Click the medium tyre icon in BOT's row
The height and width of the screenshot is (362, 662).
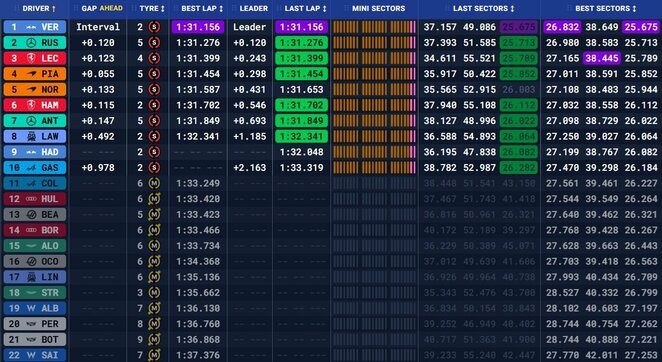(x=154, y=340)
